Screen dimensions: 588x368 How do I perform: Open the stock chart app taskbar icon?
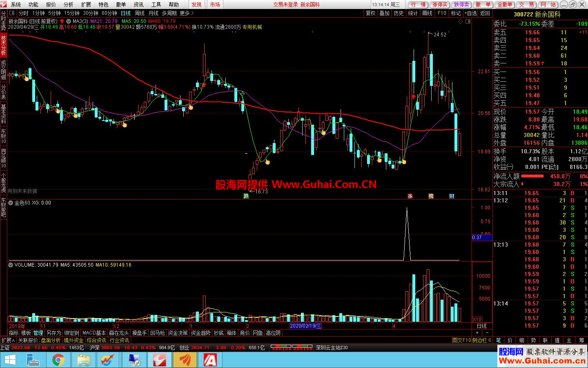pos(108,360)
